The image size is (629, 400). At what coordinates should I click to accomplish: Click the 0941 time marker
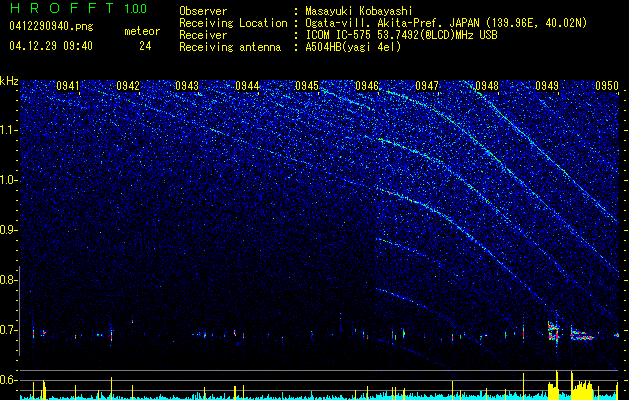[x=68, y=86]
